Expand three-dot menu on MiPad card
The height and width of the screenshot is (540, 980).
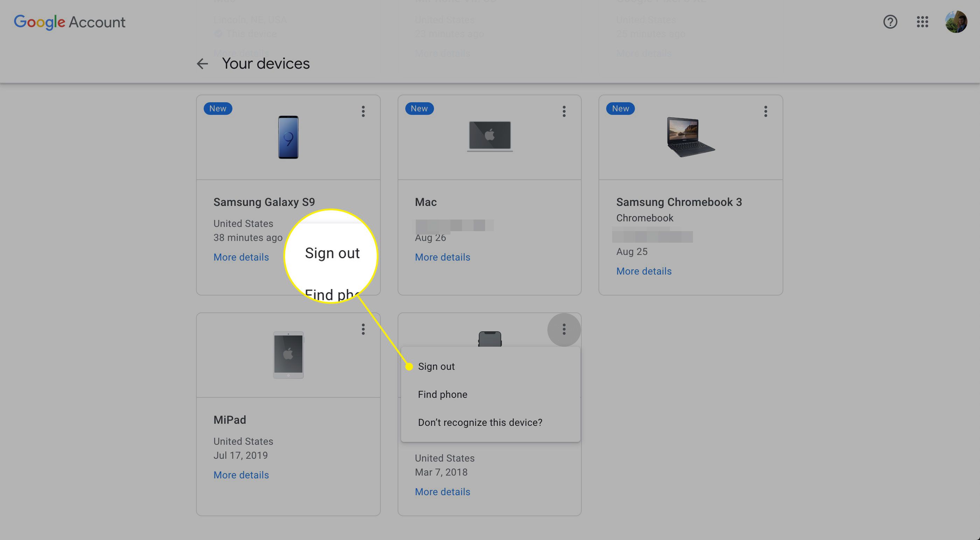pyautogui.click(x=363, y=329)
